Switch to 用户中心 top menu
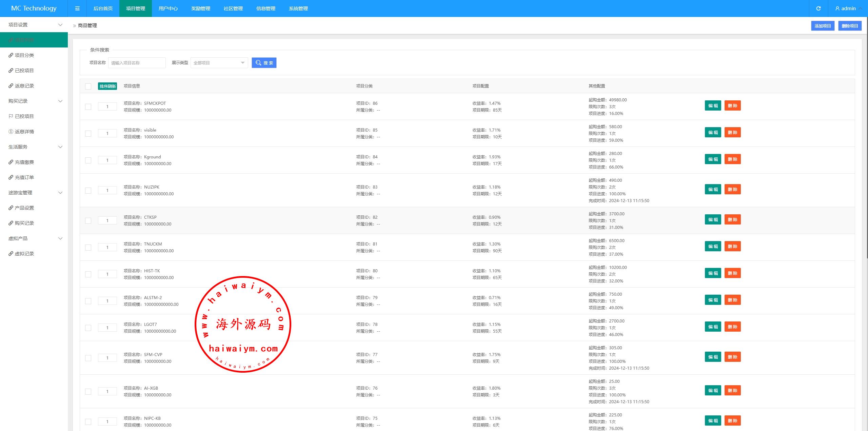 pyautogui.click(x=168, y=8)
